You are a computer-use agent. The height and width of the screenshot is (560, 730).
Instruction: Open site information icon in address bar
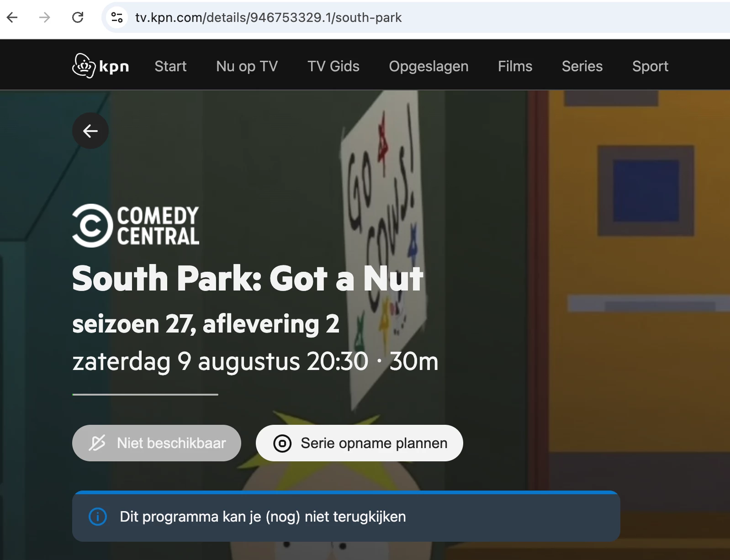(x=117, y=17)
